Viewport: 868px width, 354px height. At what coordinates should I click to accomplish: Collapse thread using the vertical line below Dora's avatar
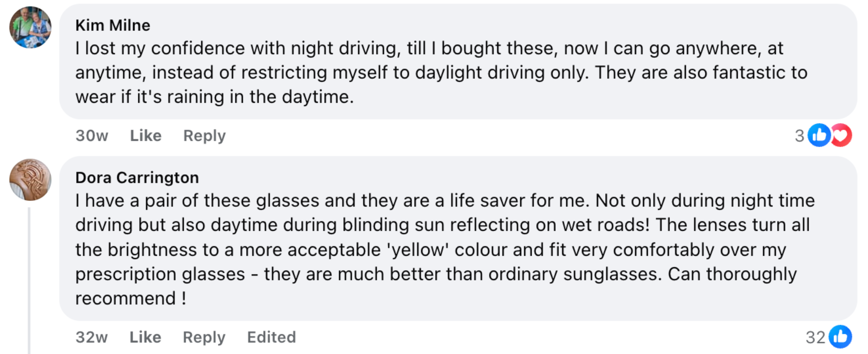click(x=29, y=280)
